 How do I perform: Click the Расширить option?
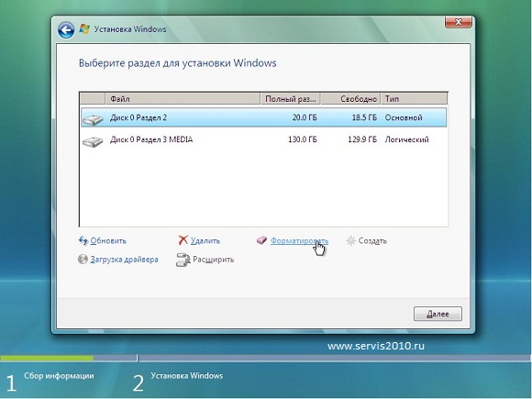[214, 260]
